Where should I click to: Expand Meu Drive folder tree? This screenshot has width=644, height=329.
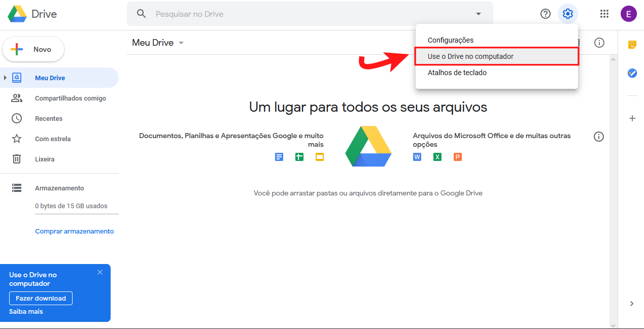coord(6,78)
